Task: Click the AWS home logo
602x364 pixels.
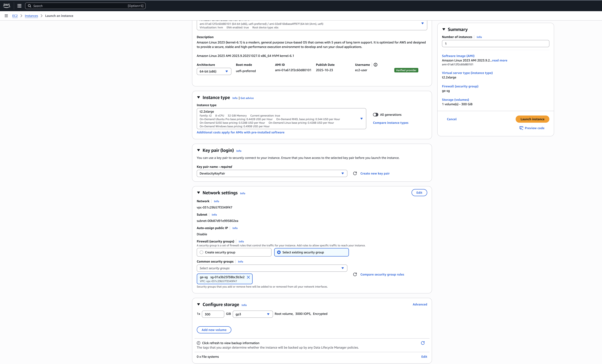Action: [x=6, y=6]
